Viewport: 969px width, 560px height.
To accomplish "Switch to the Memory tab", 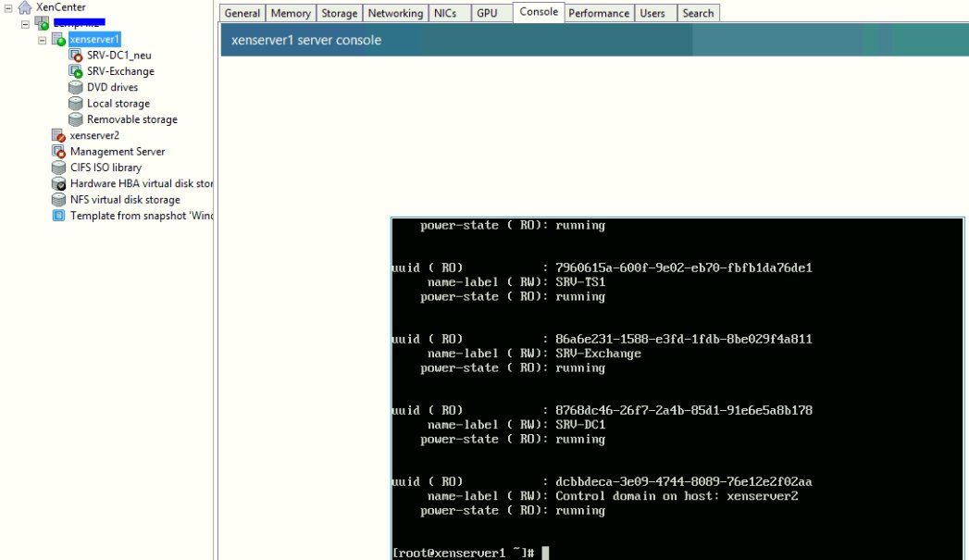I will pyautogui.click(x=291, y=13).
